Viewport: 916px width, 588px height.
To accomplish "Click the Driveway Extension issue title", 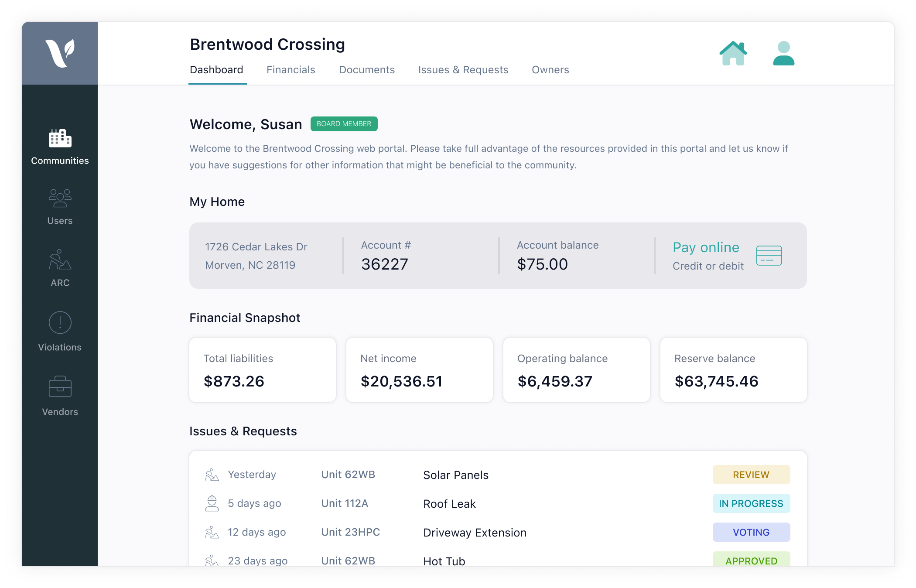I will pos(475,533).
